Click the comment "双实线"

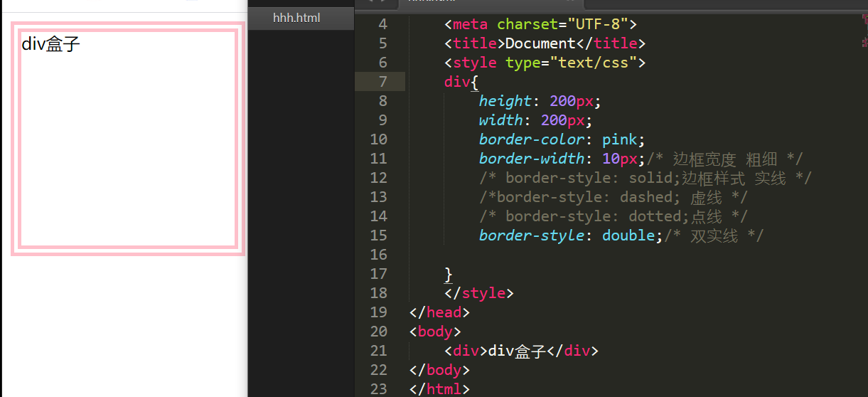pyautogui.click(x=714, y=235)
